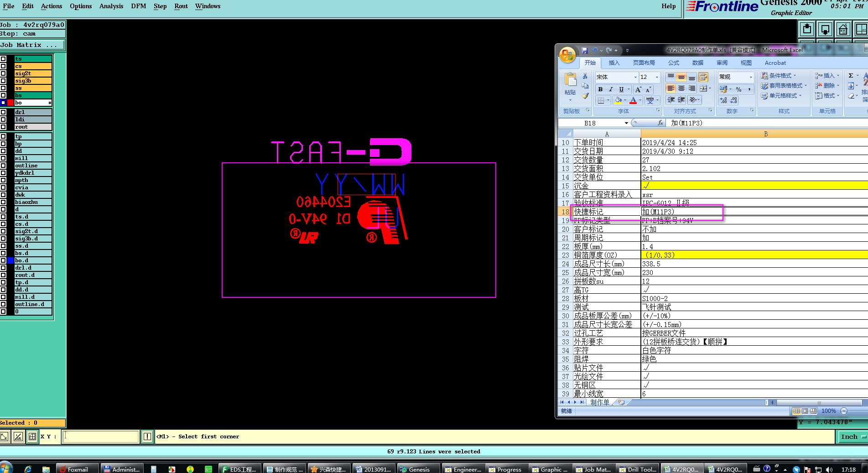Click the fill color yellow swatch button
The image size is (868, 473).
pyautogui.click(x=618, y=100)
